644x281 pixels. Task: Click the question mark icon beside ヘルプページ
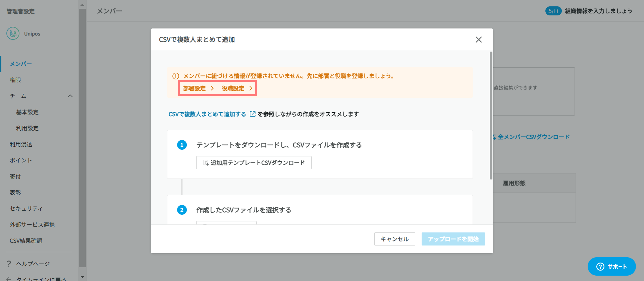(x=9, y=263)
